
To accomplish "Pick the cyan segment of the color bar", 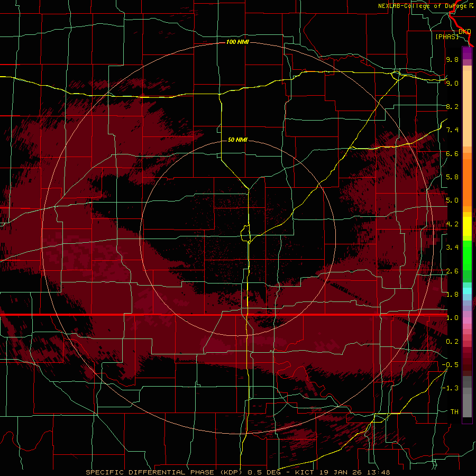I will 467,291.
